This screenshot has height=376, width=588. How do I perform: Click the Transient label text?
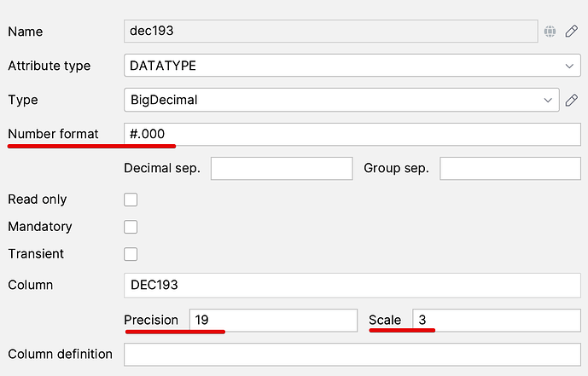click(x=36, y=254)
